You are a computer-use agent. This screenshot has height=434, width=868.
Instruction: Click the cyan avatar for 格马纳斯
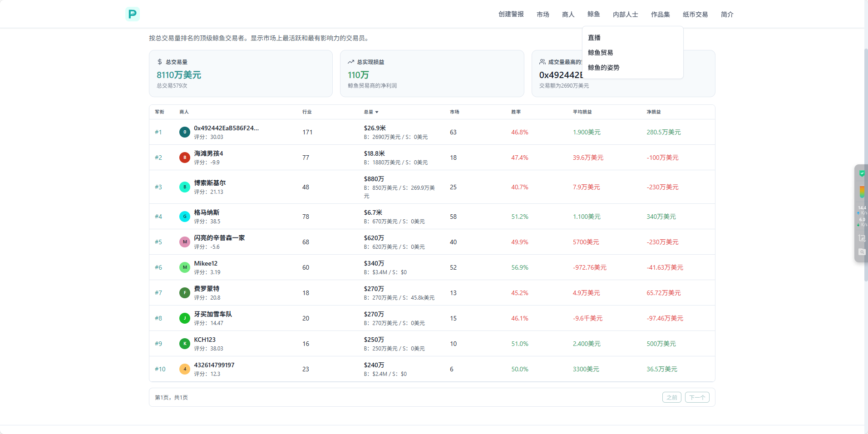tap(185, 217)
